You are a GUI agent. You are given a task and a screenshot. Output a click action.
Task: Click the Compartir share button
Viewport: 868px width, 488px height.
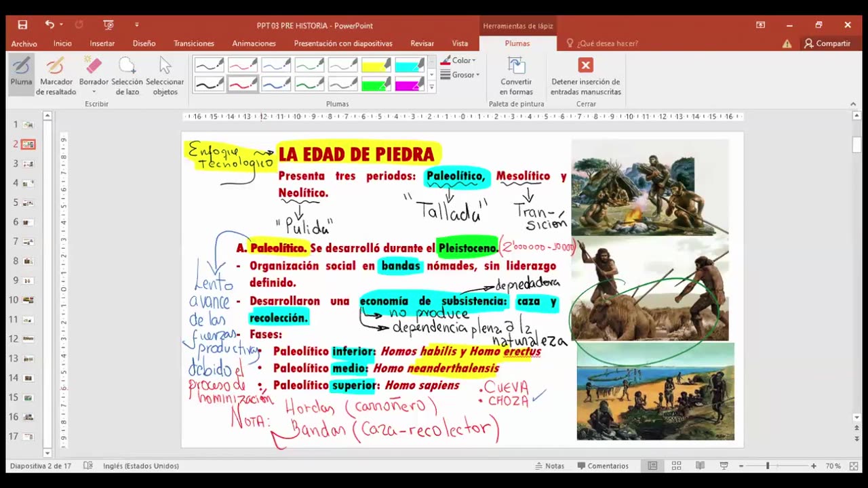tap(827, 43)
